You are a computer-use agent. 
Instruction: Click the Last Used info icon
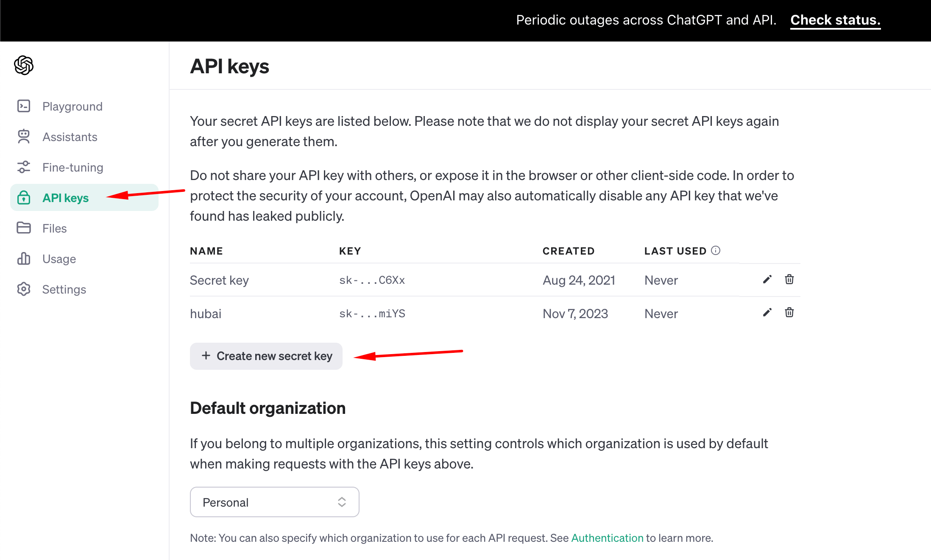coord(716,250)
